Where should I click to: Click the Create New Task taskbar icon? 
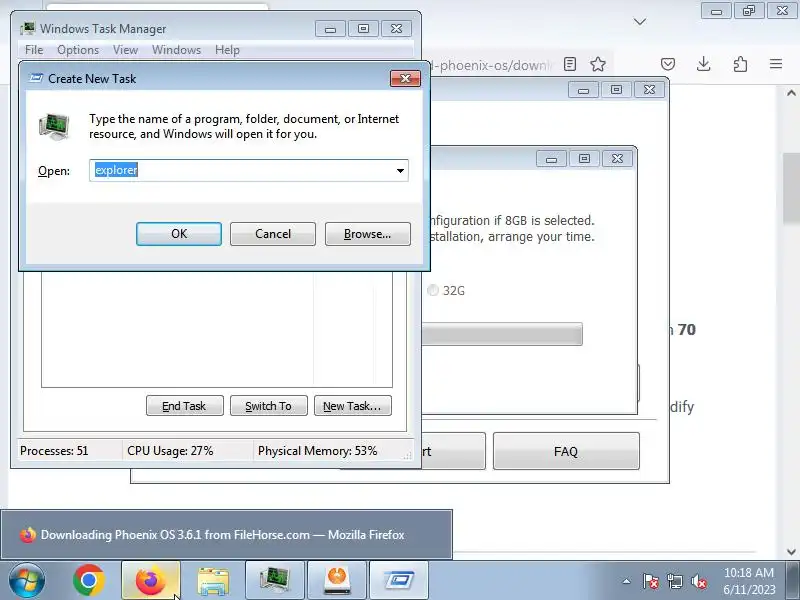click(399, 580)
